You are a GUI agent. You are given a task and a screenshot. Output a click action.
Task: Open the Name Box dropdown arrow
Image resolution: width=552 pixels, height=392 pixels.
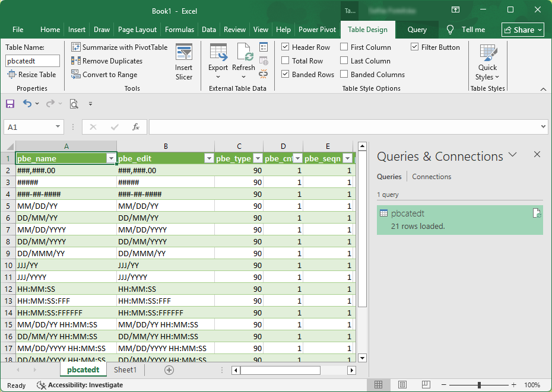[58, 127]
